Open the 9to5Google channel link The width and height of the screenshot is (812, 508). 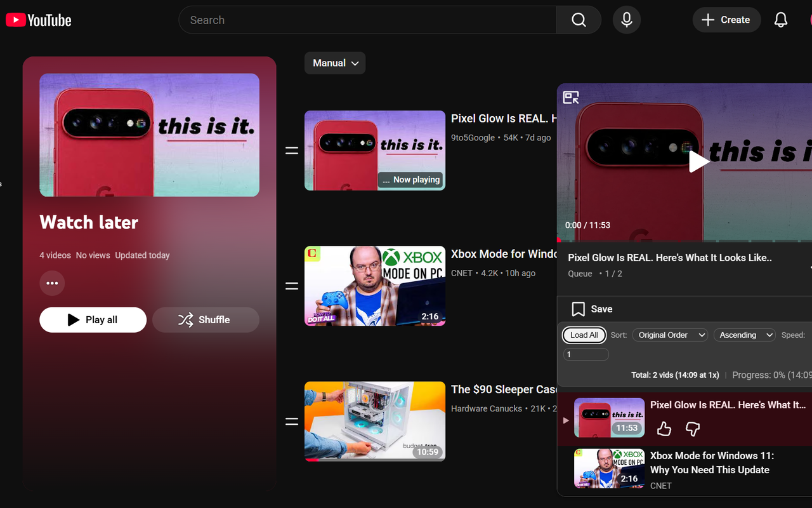click(473, 138)
